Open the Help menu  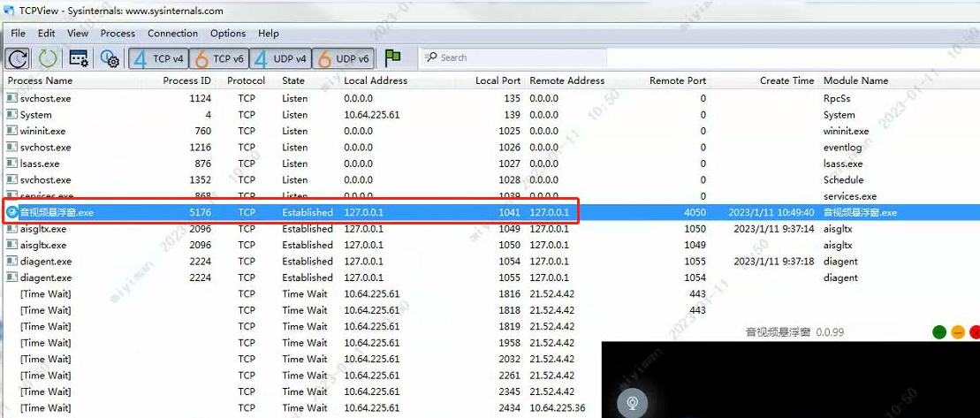tap(268, 33)
